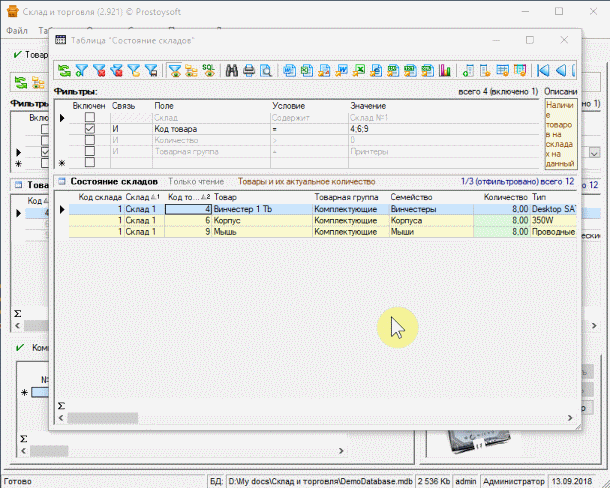Open the Файл menu
The image size is (610, 488).
pos(16,32)
